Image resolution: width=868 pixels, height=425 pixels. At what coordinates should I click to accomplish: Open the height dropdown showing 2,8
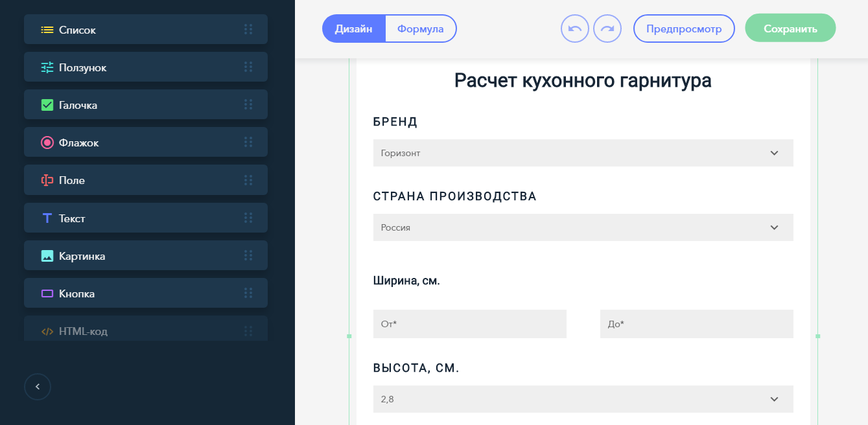pos(583,399)
